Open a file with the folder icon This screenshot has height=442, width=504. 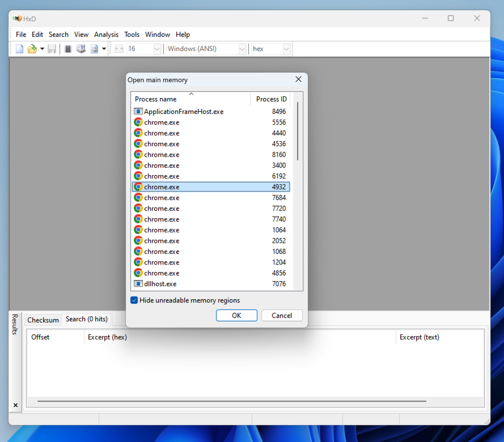(x=32, y=49)
